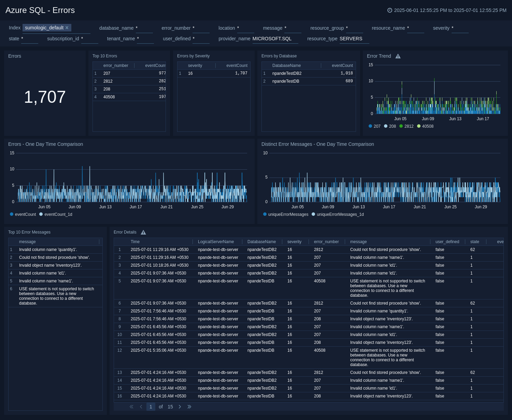Image resolution: width=512 pixels, height=420 pixels.
Task: Edit the severity filter field
Action: click(x=460, y=28)
